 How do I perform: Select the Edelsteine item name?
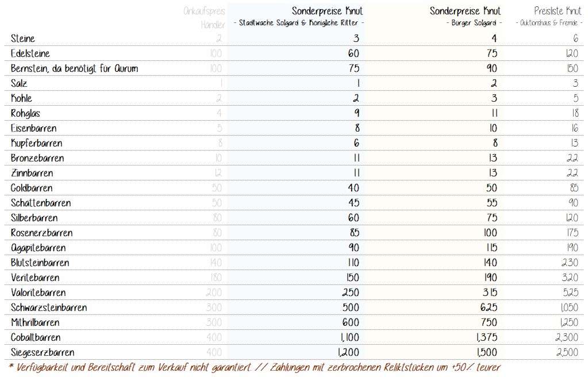coord(30,53)
